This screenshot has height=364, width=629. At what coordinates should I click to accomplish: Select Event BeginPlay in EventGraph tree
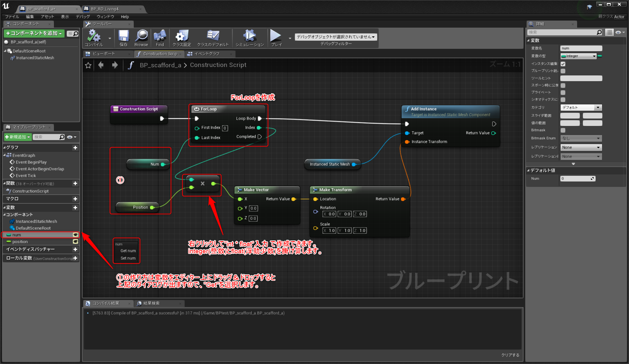[x=31, y=162]
